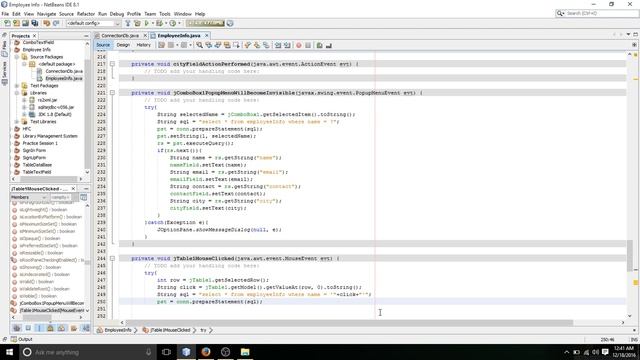Open Run Project dropdown arrow
The height and width of the screenshot is (360, 640).
click(x=153, y=23)
